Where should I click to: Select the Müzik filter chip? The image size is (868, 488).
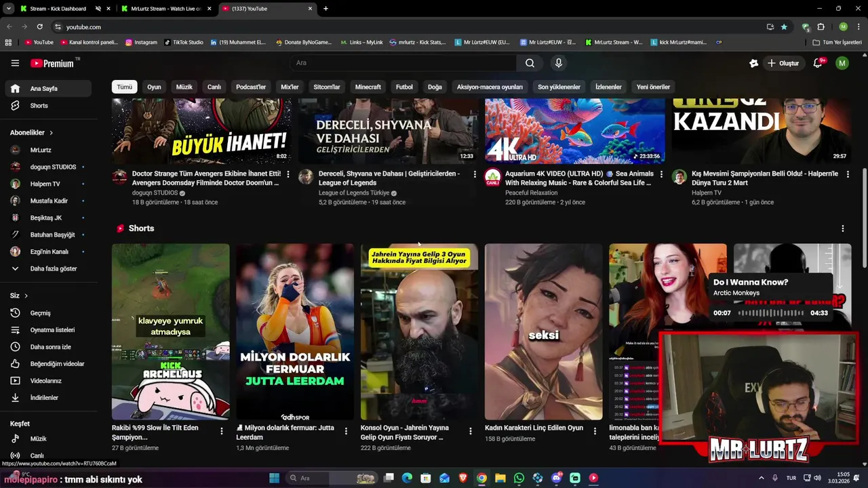click(x=184, y=87)
